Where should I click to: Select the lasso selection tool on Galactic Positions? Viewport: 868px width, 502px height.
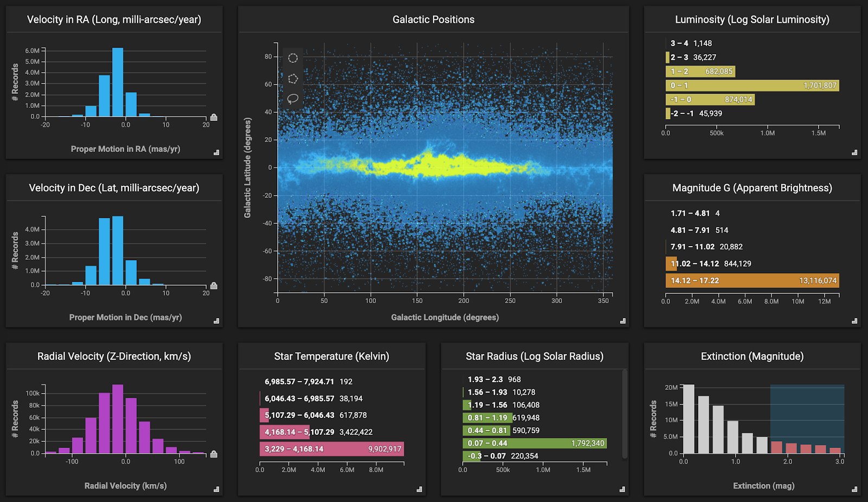pyautogui.click(x=293, y=99)
